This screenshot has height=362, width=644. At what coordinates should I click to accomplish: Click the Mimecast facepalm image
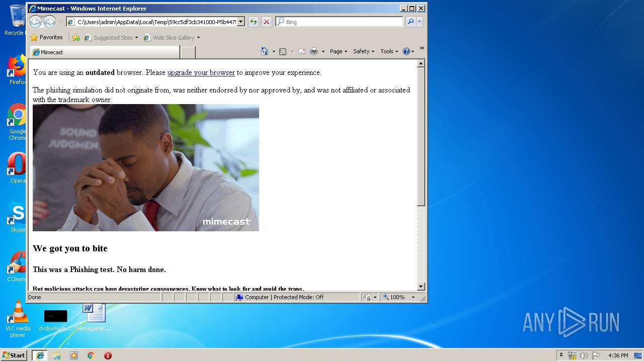(146, 167)
